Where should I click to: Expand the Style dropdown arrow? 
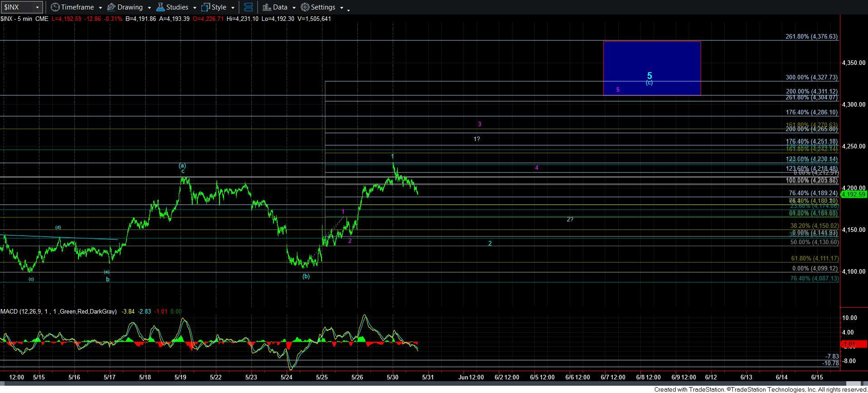pyautogui.click(x=233, y=8)
